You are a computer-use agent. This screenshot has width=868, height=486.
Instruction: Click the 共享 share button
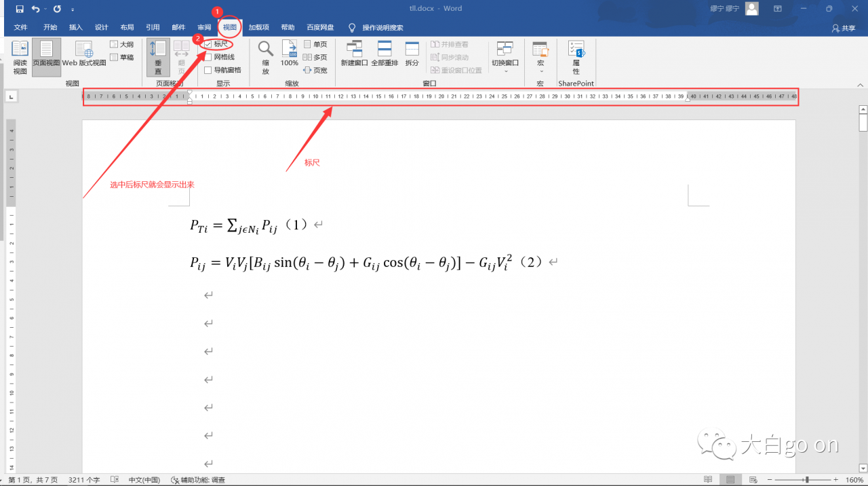coord(844,29)
